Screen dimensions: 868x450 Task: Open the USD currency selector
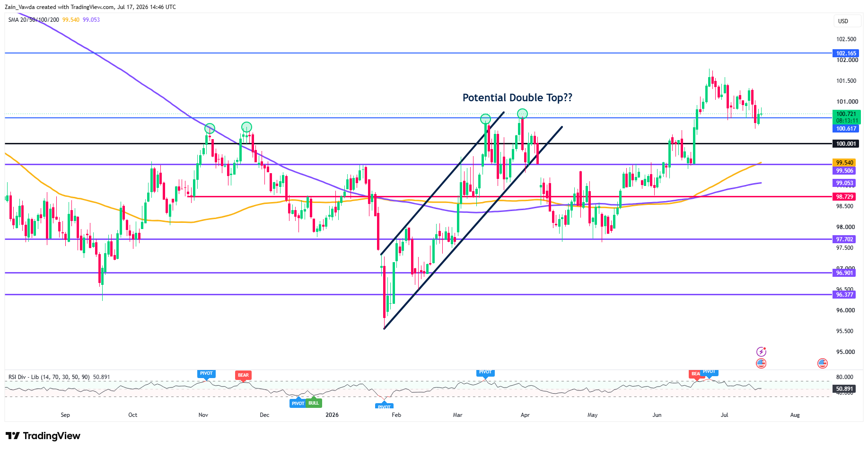[847, 21]
